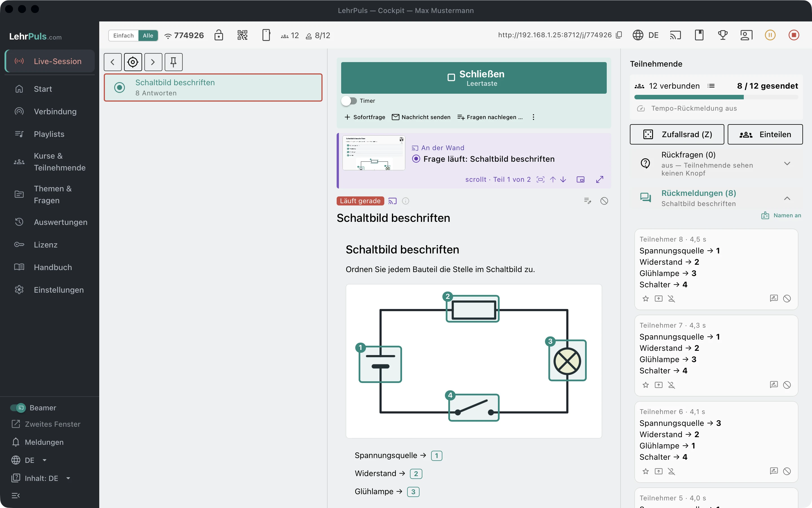
Task: Click the submissions progress bar
Action: coord(716,97)
